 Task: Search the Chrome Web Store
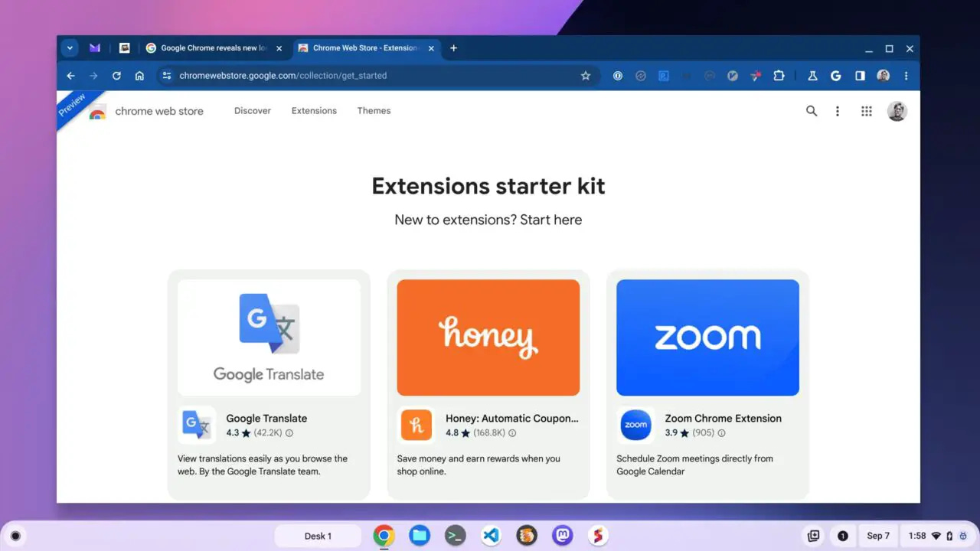click(812, 111)
